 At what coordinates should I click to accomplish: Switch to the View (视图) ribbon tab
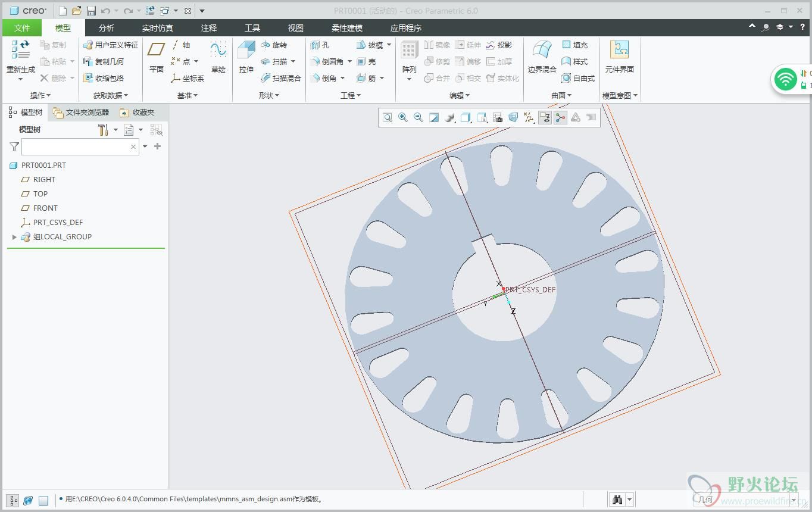coord(296,28)
